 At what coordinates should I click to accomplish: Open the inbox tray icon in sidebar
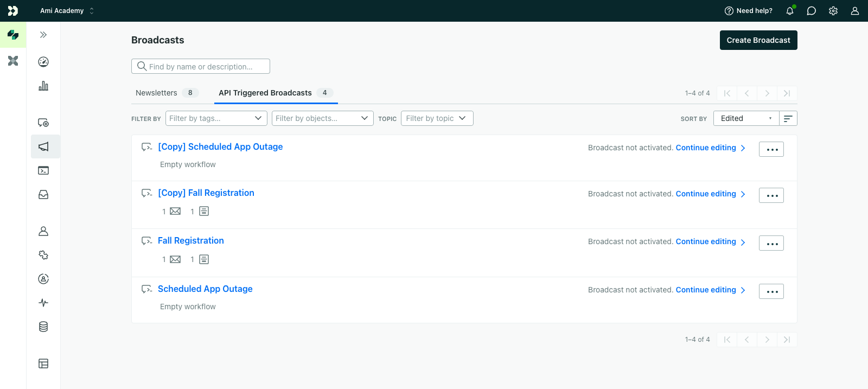tap(43, 194)
